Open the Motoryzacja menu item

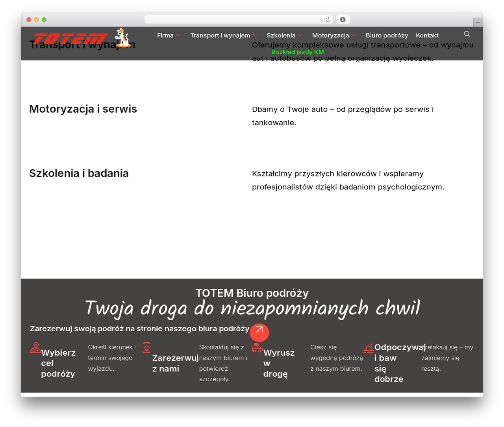330,35
